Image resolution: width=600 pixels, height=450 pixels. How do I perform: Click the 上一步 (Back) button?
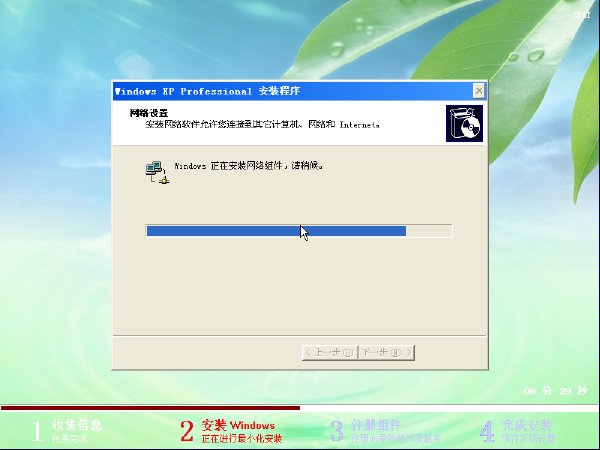tap(329, 352)
